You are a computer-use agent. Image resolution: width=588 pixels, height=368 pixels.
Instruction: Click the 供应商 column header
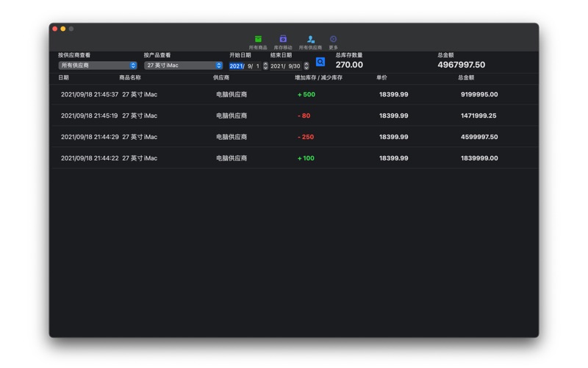[221, 78]
